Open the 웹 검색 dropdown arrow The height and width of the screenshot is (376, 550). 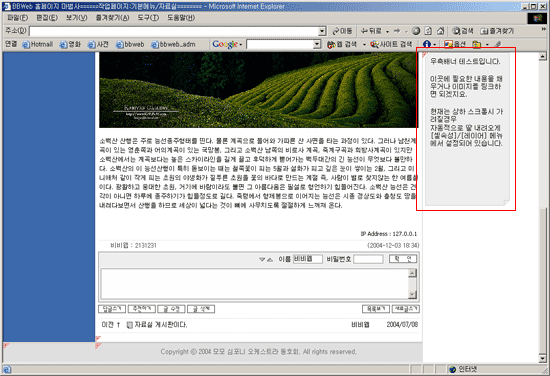pyautogui.click(x=364, y=45)
